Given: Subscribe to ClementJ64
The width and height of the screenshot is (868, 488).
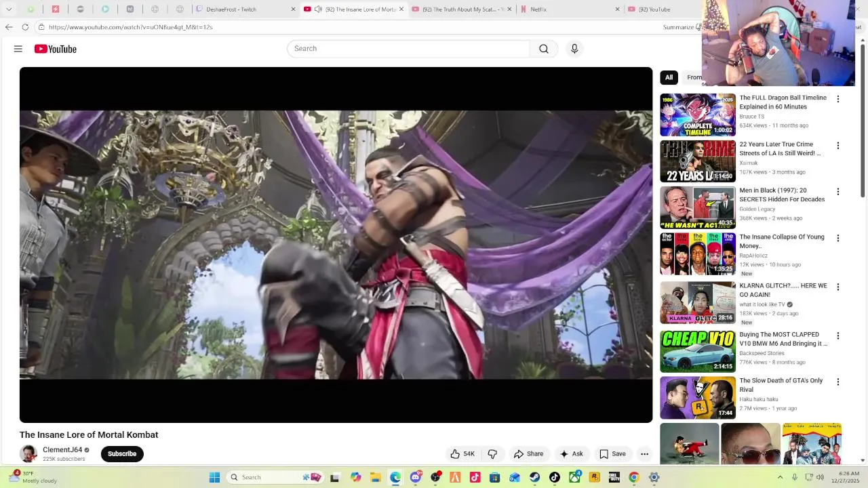Looking at the screenshot, I should (122, 454).
